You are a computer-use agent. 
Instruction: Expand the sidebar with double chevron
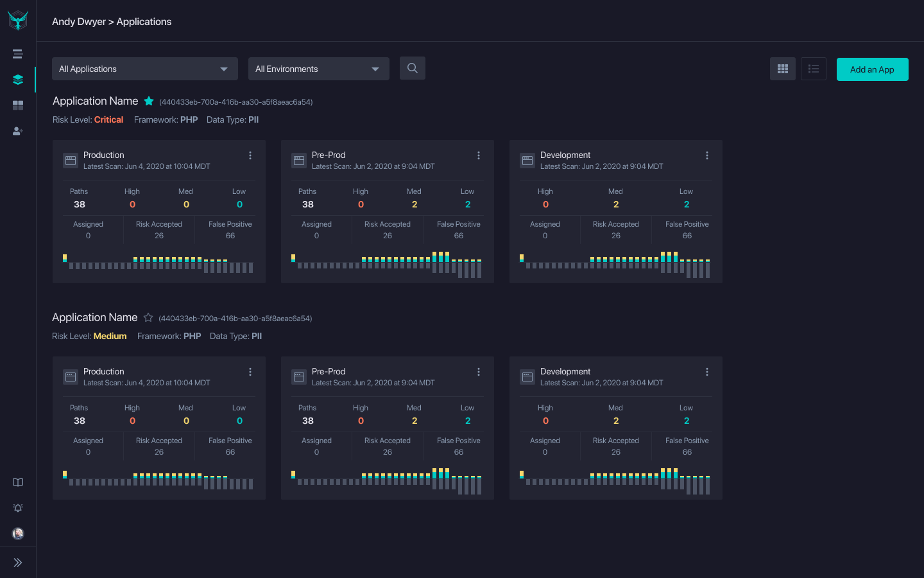coord(18,563)
